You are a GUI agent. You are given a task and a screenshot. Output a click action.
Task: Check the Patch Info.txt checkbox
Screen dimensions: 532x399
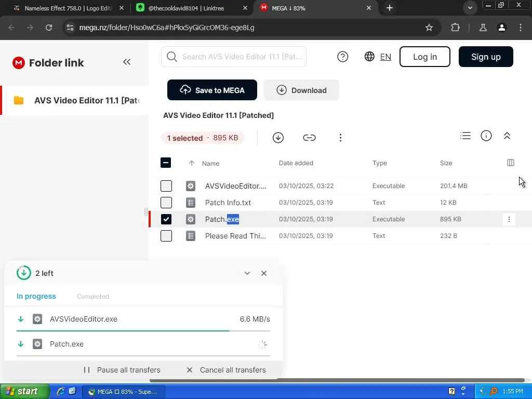[166, 203]
